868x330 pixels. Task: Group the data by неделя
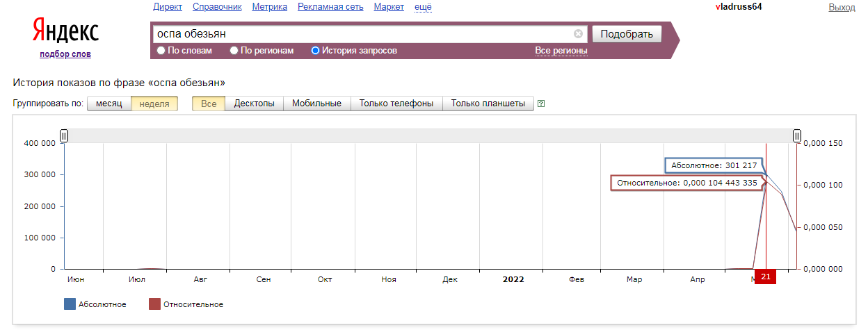coord(154,104)
